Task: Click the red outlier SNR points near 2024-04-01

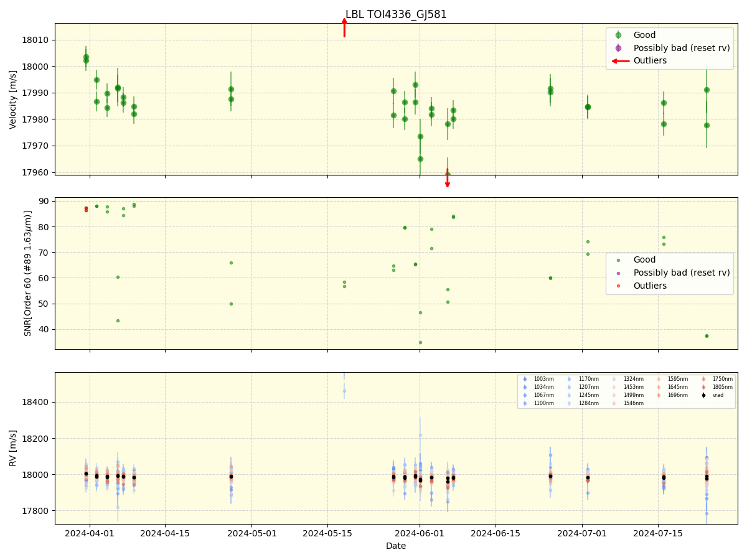Action: pos(86,209)
